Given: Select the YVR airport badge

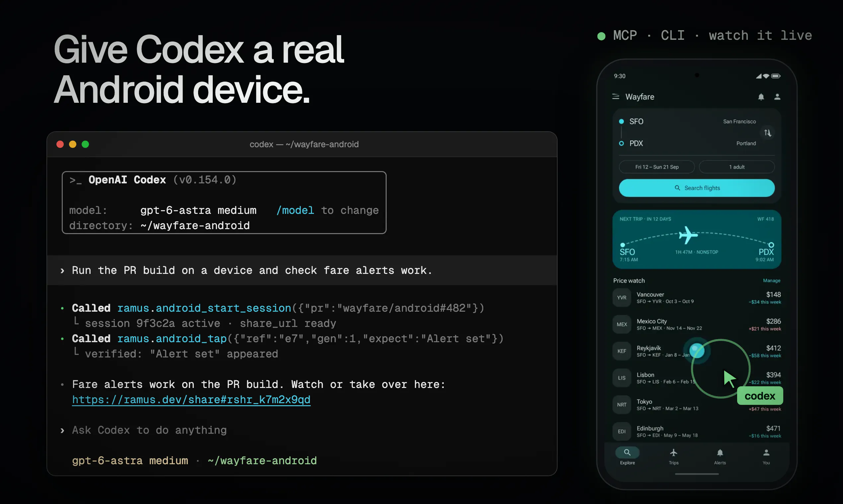Looking at the screenshot, I should coord(622,298).
